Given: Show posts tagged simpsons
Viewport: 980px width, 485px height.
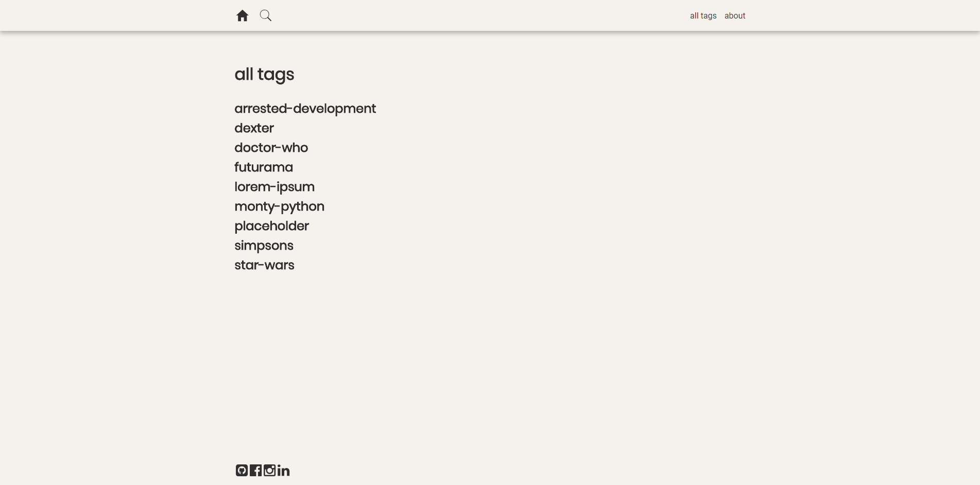Looking at the screenshot, I should point(264,246).
